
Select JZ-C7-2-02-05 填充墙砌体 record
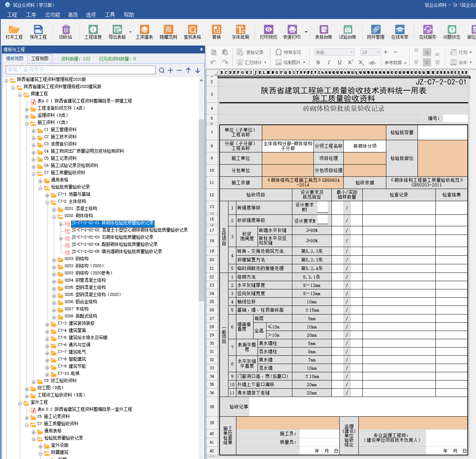tap(117, 251)
